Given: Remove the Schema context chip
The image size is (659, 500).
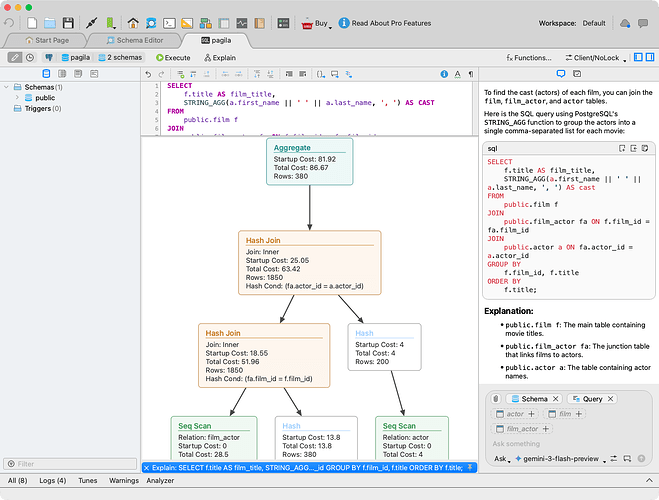Looking at the screenshot, I should click(x=556, y=399).
